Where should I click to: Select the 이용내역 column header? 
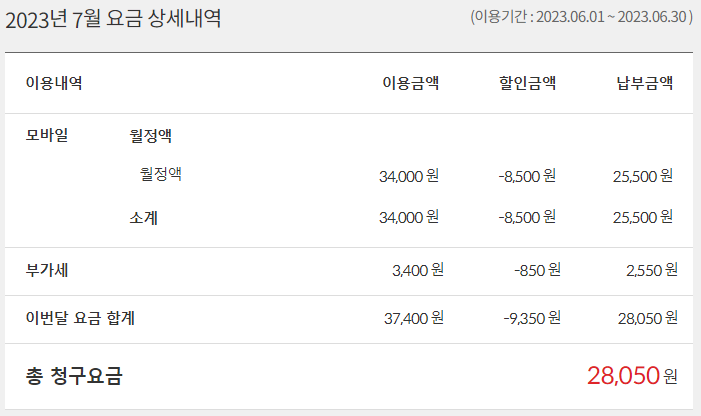pyautogui.click(x=54, y=83)
